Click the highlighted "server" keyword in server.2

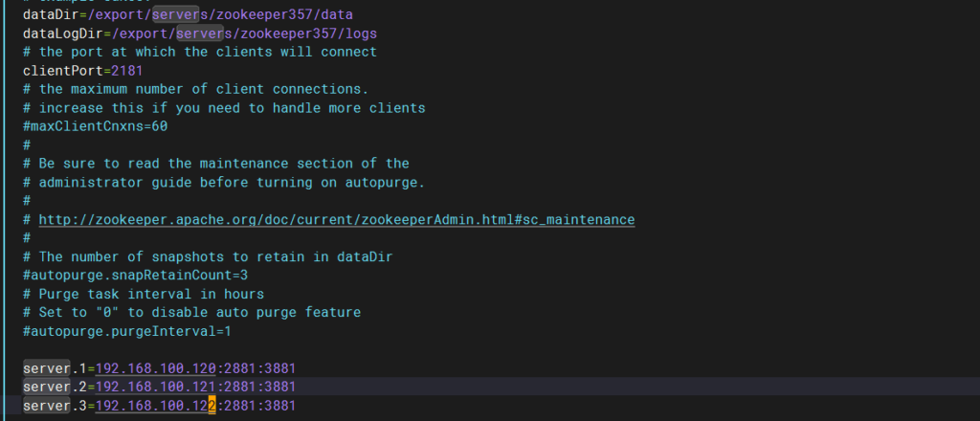[47, 387]
